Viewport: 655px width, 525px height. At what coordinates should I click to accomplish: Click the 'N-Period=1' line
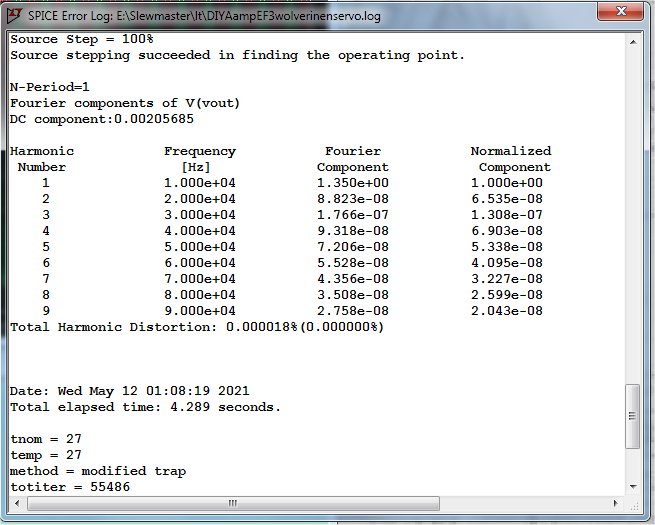(x=50, y=87)
